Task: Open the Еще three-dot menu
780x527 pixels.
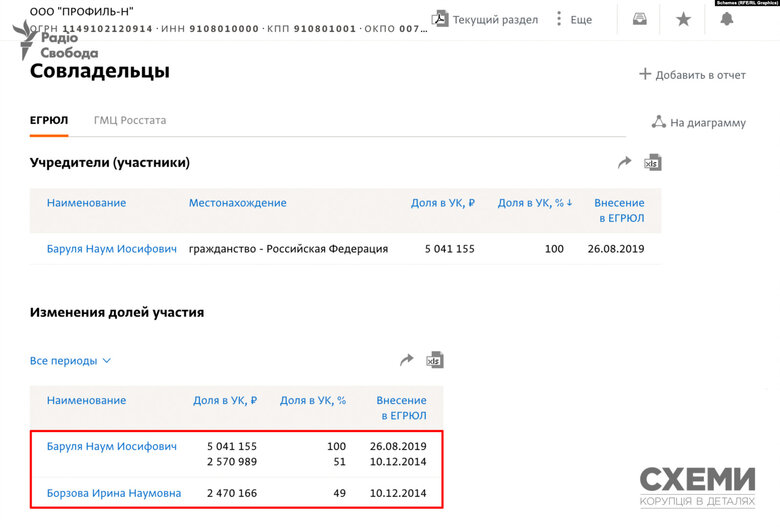Action: [x=574, y=19]
